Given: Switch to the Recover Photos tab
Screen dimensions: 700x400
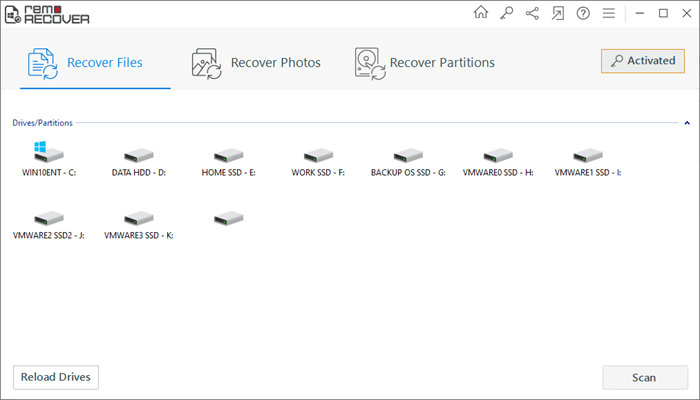Looking at the screenshot, I should pyautogui.click(x=257, y=63).
